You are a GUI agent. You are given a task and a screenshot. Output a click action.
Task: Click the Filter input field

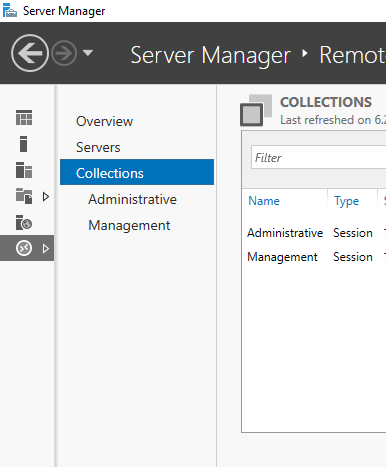click(318, 157)
